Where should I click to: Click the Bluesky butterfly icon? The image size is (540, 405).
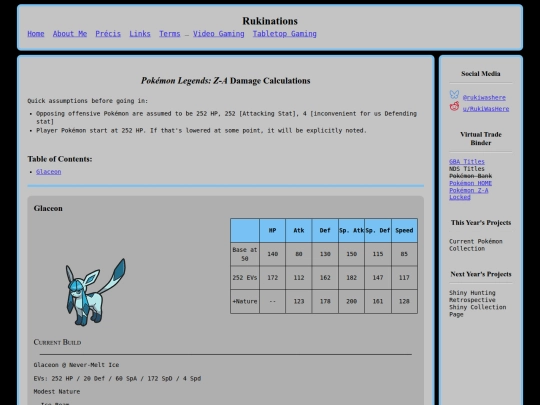click(x=454, y=95)
